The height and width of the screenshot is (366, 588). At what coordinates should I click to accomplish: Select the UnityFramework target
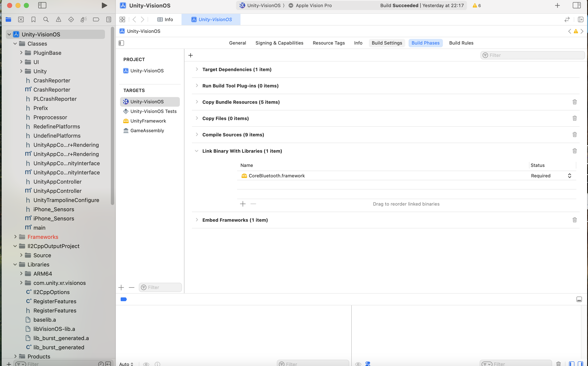(148, 121)
